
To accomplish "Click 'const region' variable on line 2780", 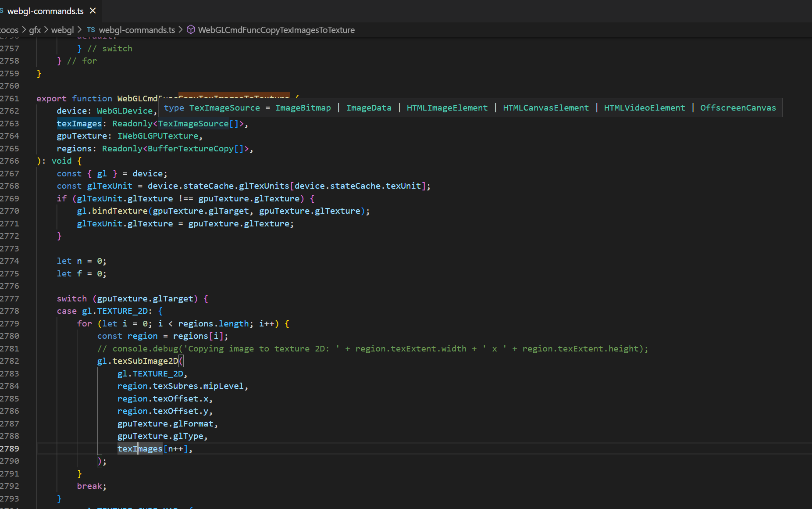I will [x=142, y=336].
